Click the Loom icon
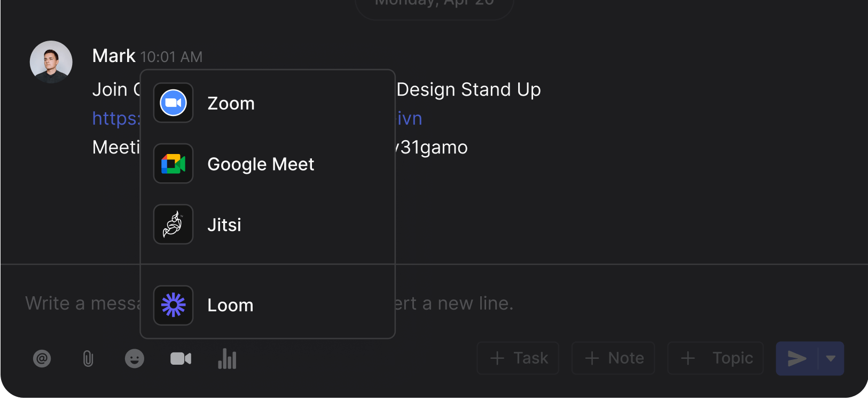 [x=173, y=305]
